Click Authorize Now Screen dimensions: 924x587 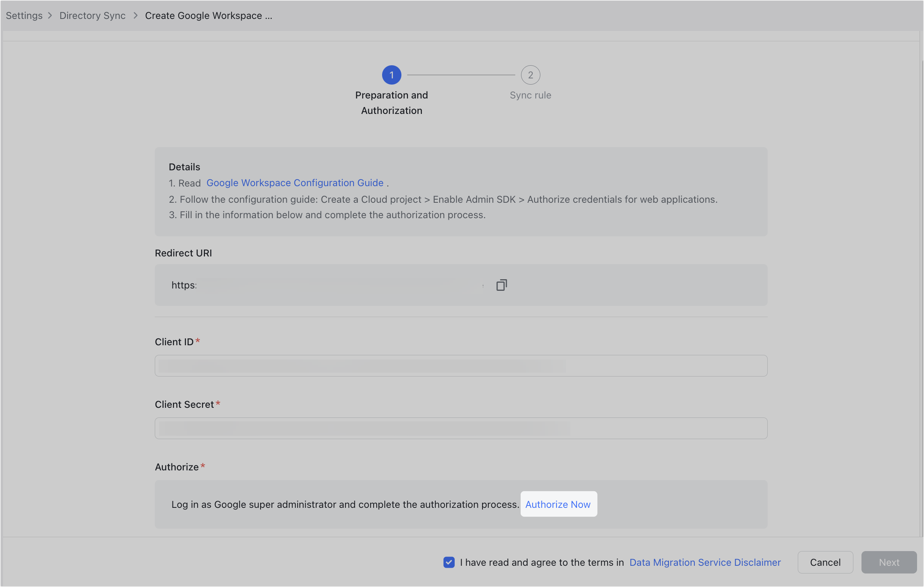(x=558, y=504)
